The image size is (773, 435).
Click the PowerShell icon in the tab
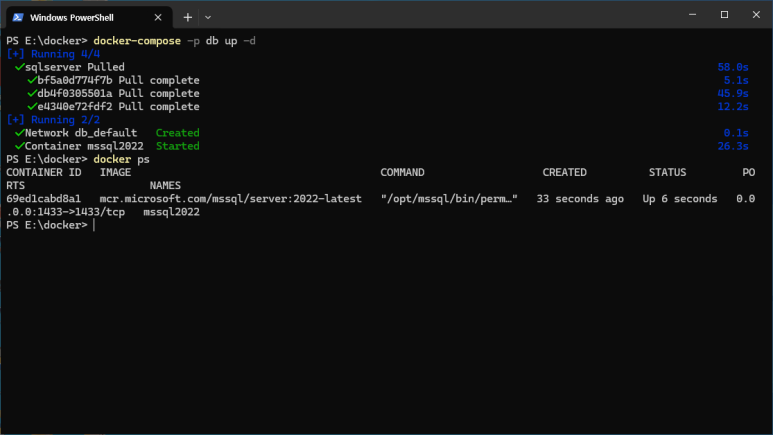(18, 17)
